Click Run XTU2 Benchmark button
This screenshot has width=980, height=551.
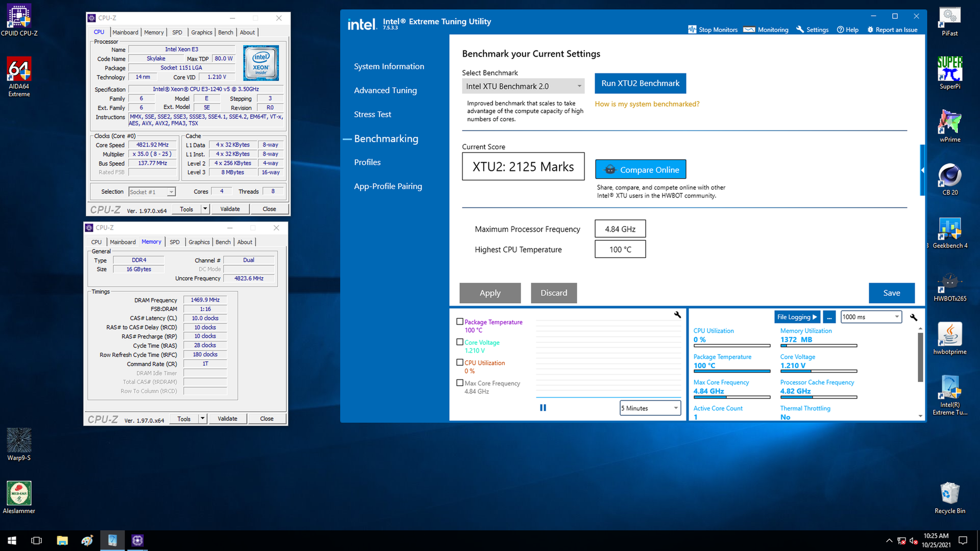640,83
